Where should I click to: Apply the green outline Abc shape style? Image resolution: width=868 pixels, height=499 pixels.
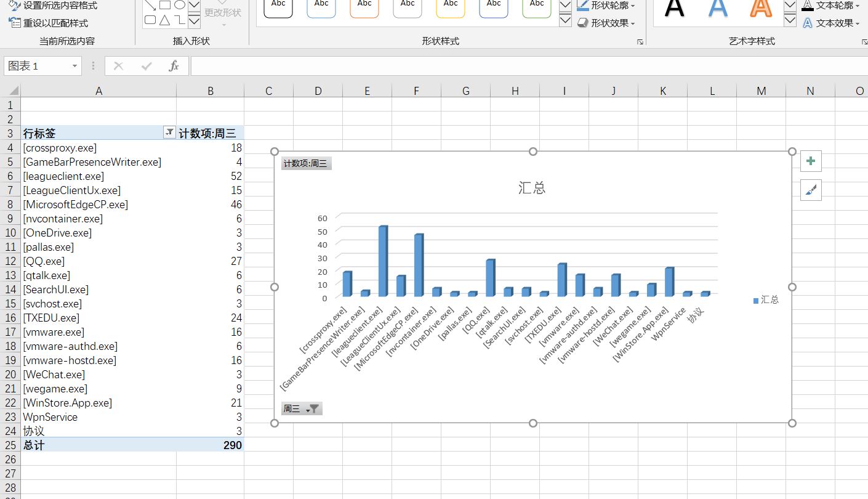537,7
